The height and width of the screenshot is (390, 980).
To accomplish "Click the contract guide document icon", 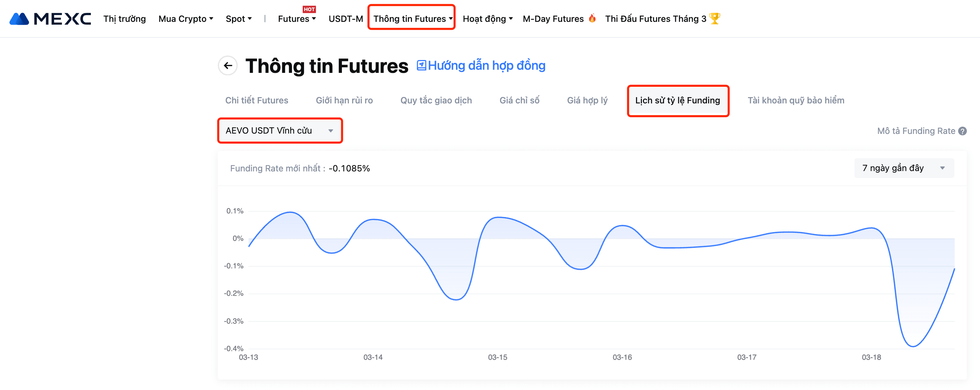I will [421, 66].
